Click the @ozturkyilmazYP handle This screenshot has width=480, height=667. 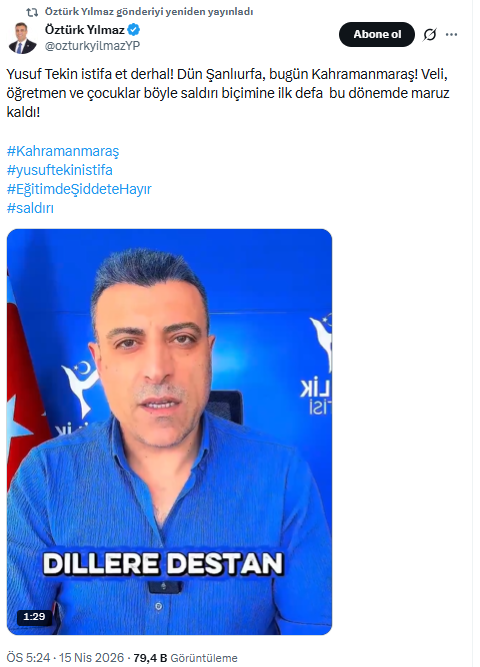92,46
